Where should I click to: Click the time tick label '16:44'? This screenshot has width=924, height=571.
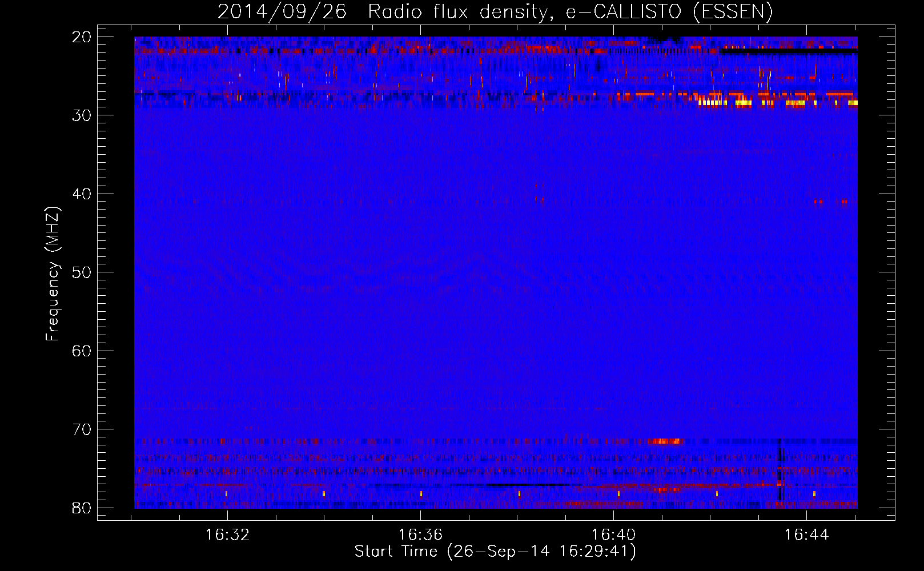(806, 534)
